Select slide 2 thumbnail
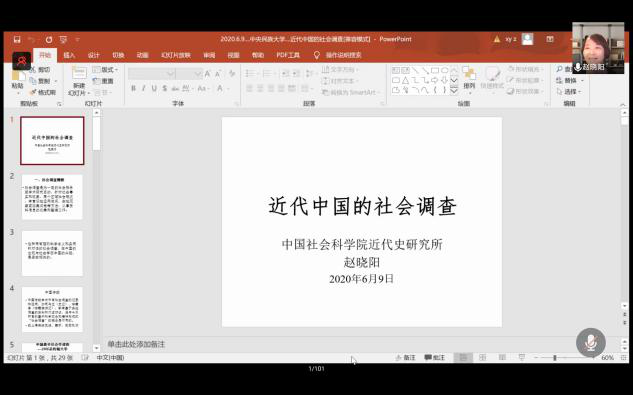 52,197
